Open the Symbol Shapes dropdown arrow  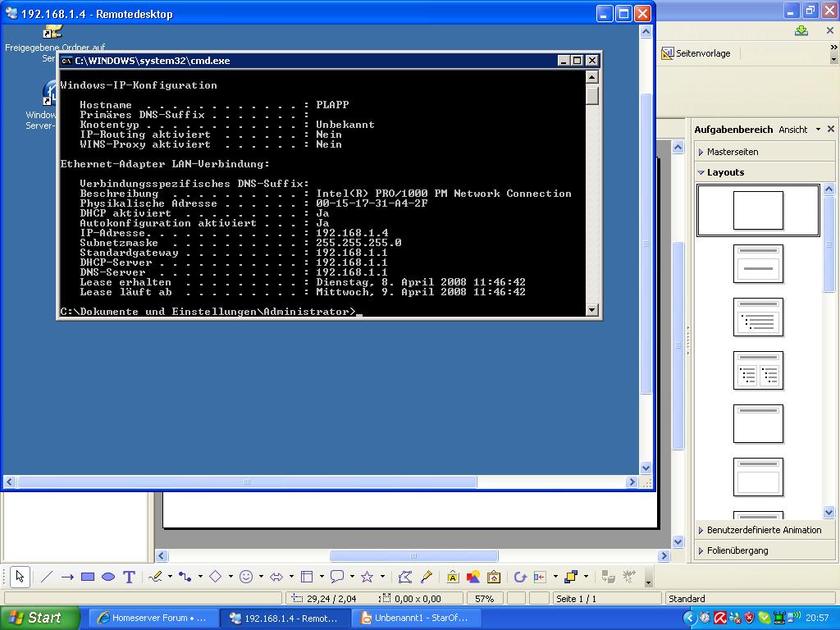click(261, 577)
